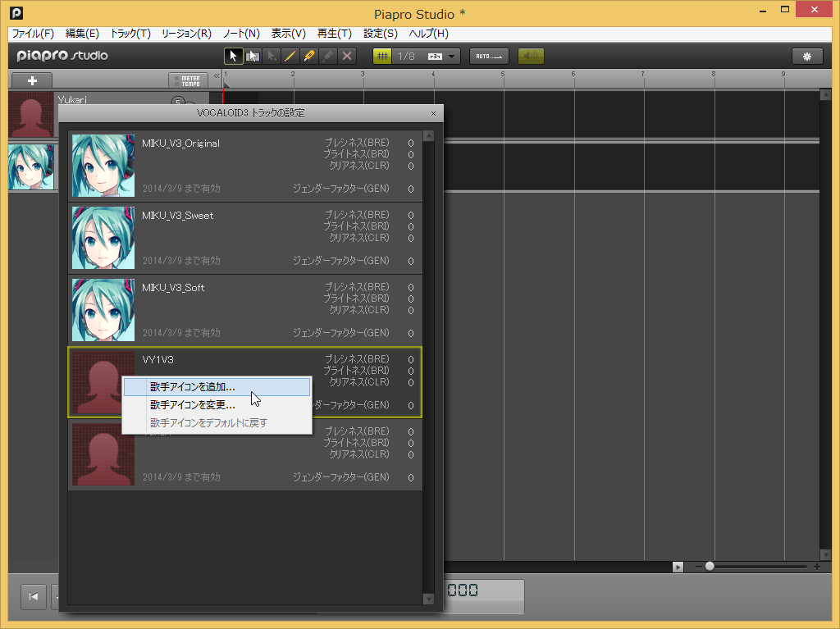Open the ノート(N) menu

tap(241, 34)
